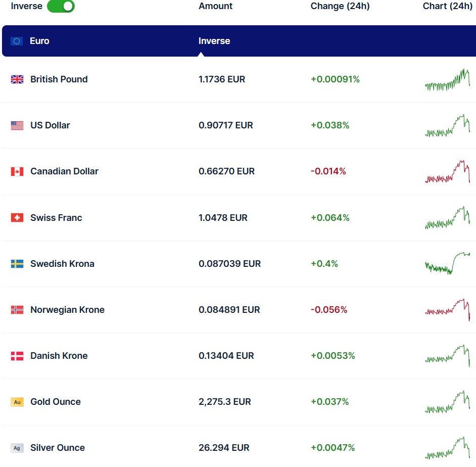
Task: Click the Canadian Dollar flag icon
Action: pyautogui.click(x=17, y=171)
